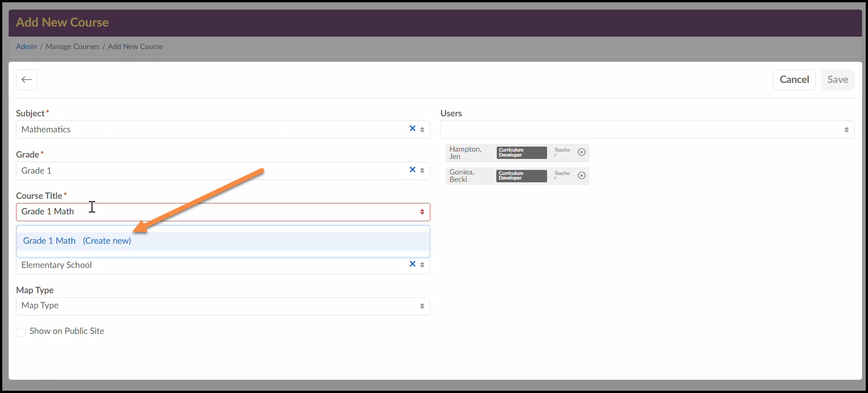Clear the Mathematics subject selection
868x393 pixels.
coord(412,129)
